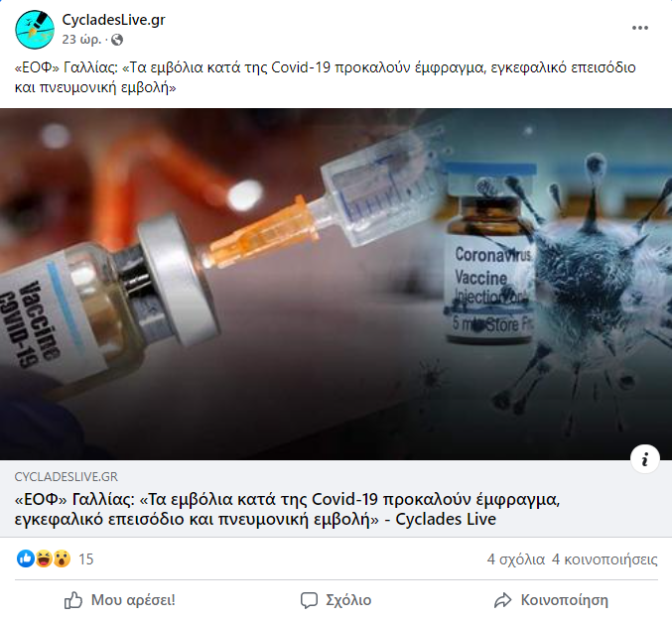The width and height of the screenshot is (672, 619).
Task: Click the Κοινοποίηση share button
Action: coord(551,600)
